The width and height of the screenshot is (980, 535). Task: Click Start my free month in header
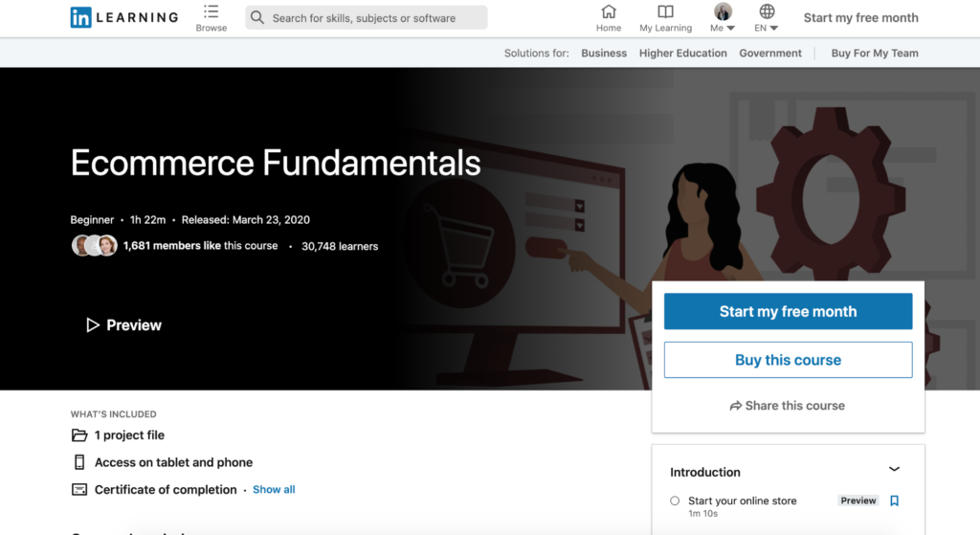point(861,18)
